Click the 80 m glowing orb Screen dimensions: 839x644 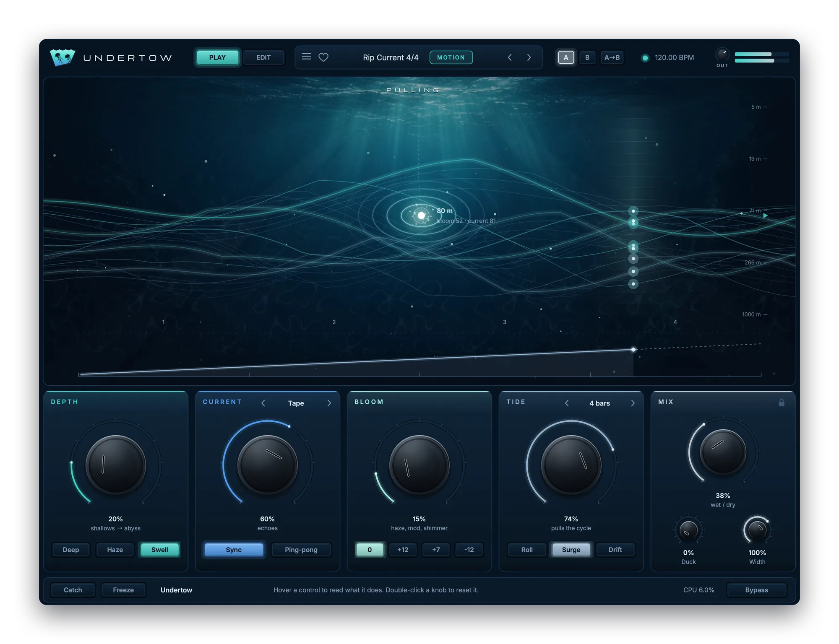(421, 216)
